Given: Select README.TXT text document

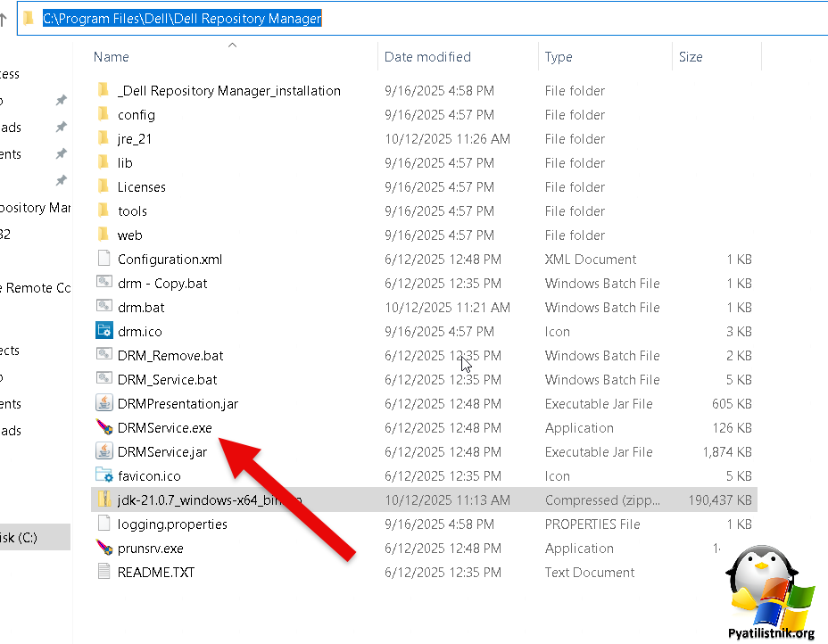Looking at the screenshot, I should 155,573.
